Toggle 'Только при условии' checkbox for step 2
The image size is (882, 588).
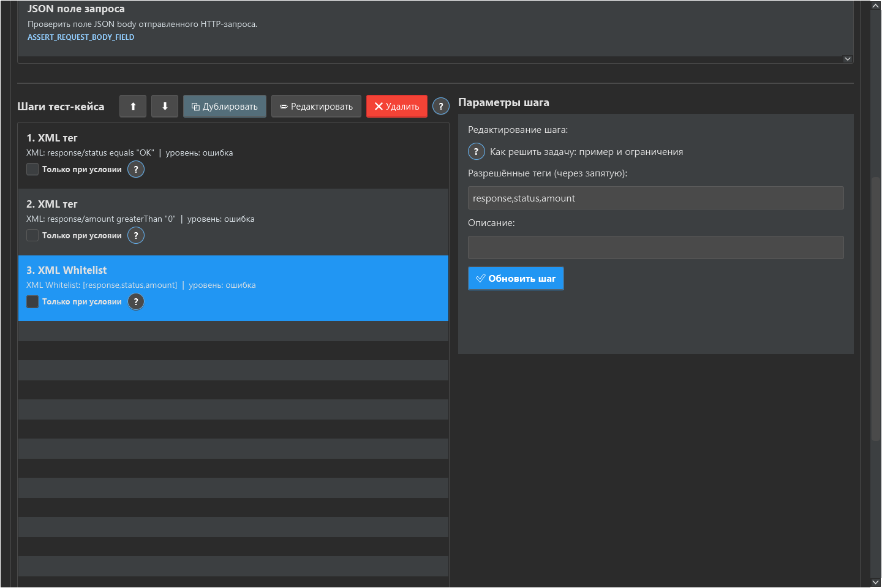tap(32, 235)
